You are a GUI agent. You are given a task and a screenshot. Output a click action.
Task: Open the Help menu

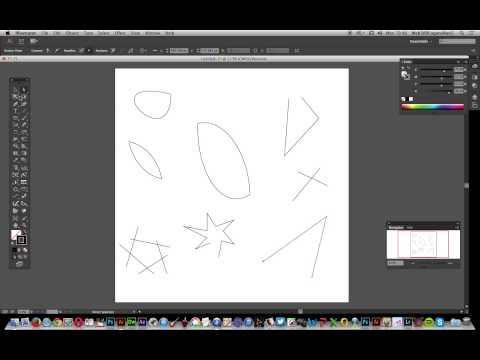pos(170,33)
